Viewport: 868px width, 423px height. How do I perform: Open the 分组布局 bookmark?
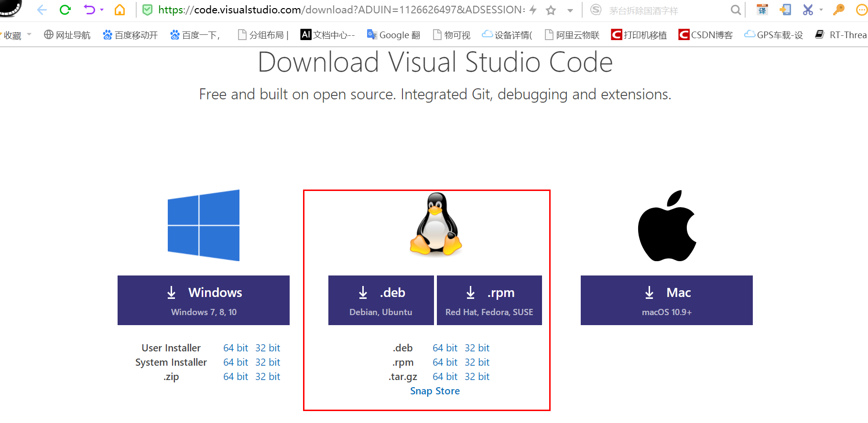[x=263, y=35]
